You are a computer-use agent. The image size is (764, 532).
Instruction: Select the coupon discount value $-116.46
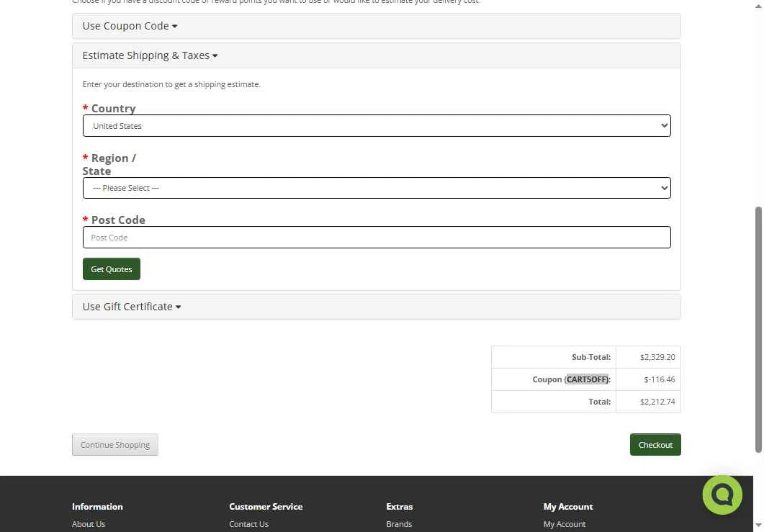tap(660, 379)
